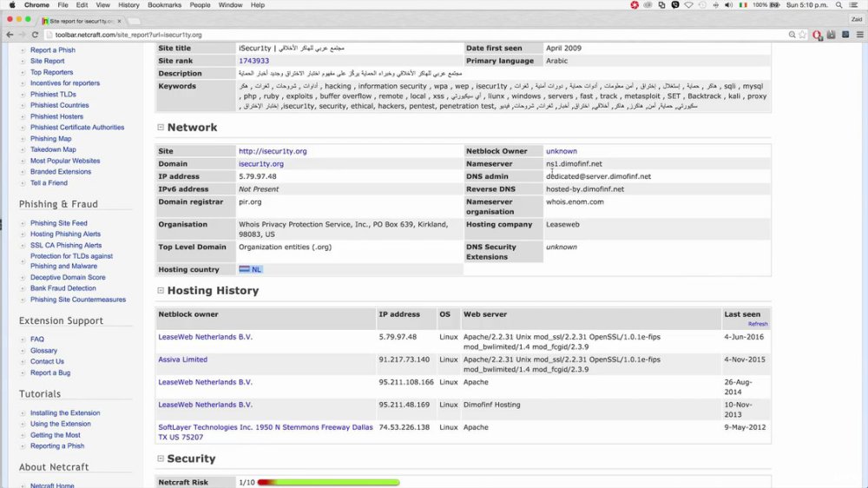Screen dimensions: 868x488
Task: Bookmark this page with the star icon
Action: [803, 35]
